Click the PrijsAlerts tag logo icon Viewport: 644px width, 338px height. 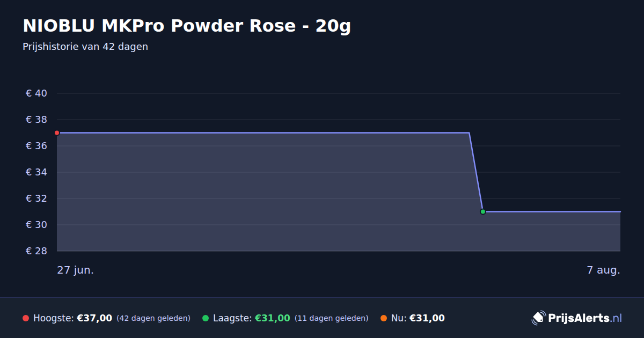pyautogui.click(x=538, y=318)
